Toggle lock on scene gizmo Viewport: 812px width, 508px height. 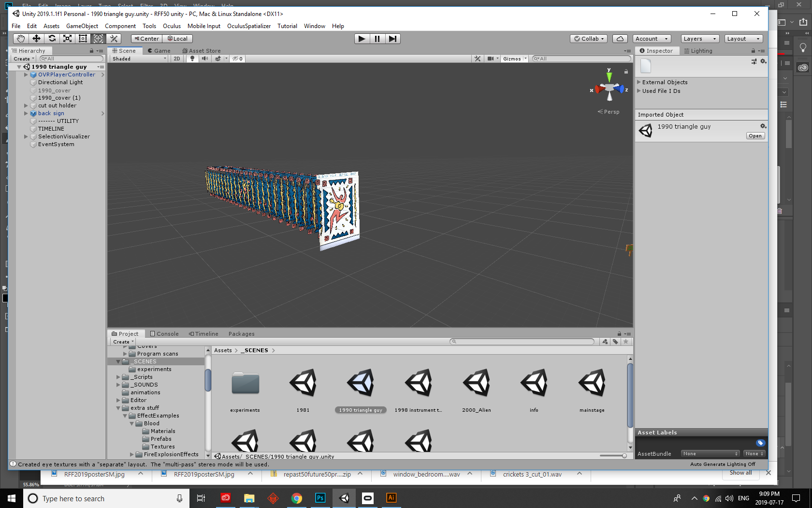point(626,72)
